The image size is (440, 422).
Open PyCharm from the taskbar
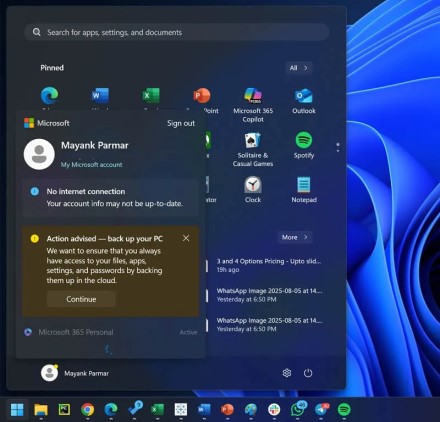pyautogui.click(x=64, y=409)
